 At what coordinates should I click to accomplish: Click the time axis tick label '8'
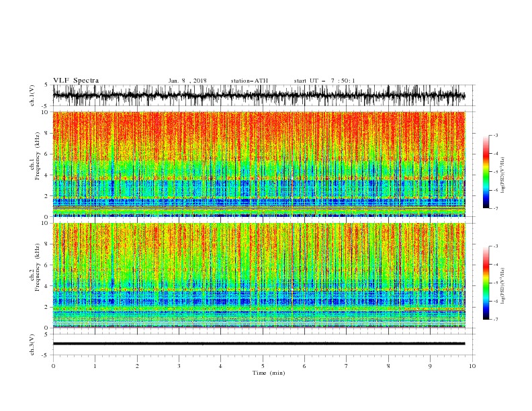(388, 366)
